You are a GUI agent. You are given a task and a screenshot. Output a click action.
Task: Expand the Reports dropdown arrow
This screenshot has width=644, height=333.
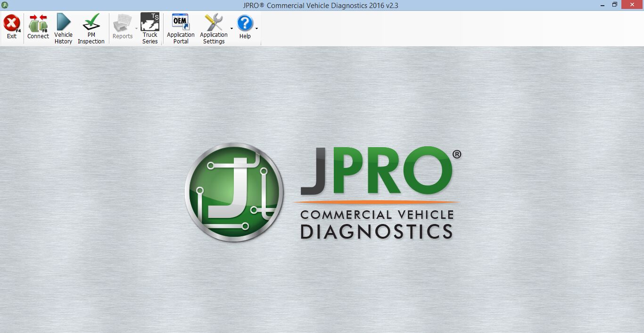coord(137,28)
